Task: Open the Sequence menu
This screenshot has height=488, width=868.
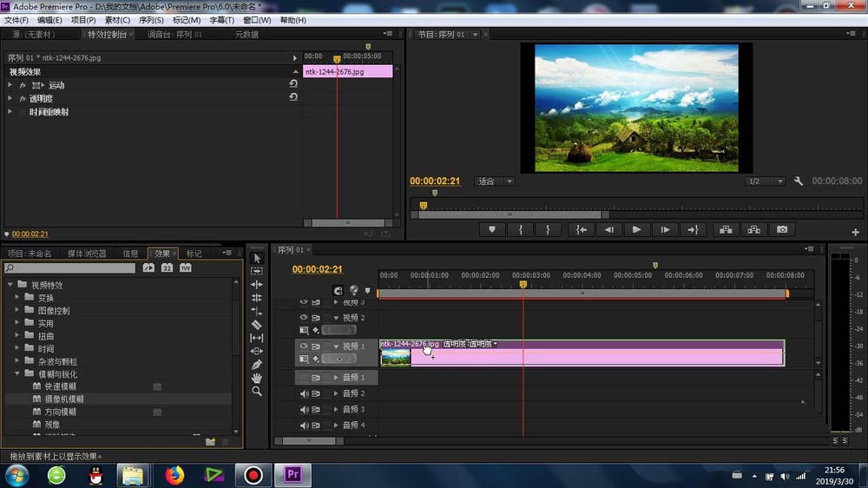Action: click(x=151, y=20)
